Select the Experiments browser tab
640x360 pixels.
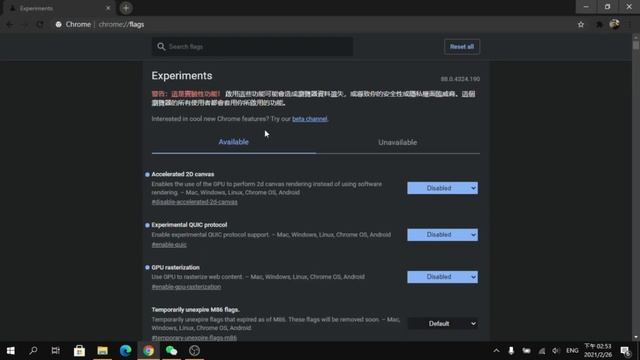59,8
